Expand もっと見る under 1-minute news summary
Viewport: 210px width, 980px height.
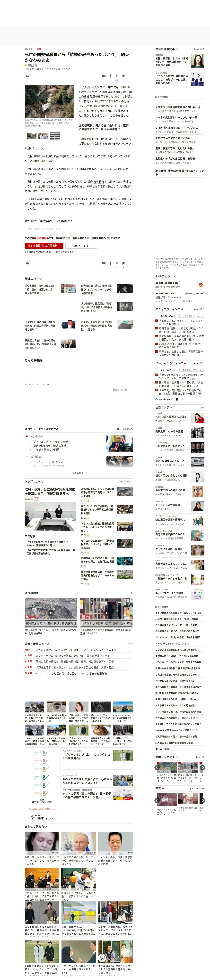[79, 473]
